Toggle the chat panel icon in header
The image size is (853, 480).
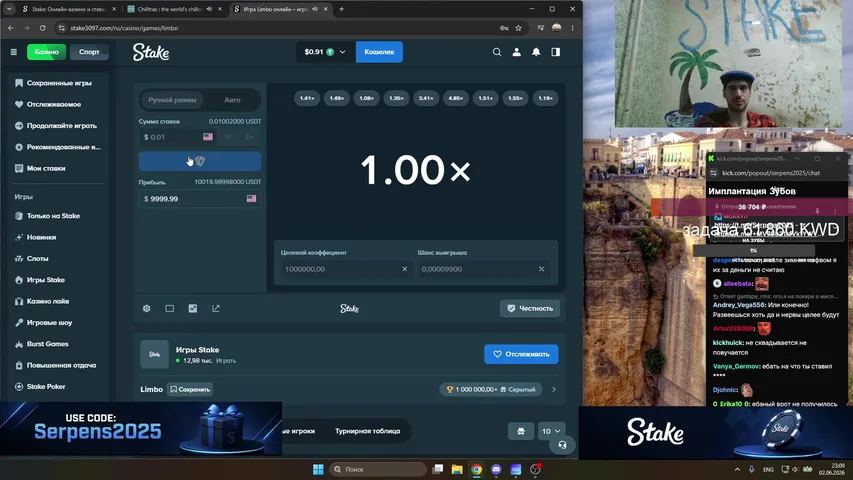[555, 52]
